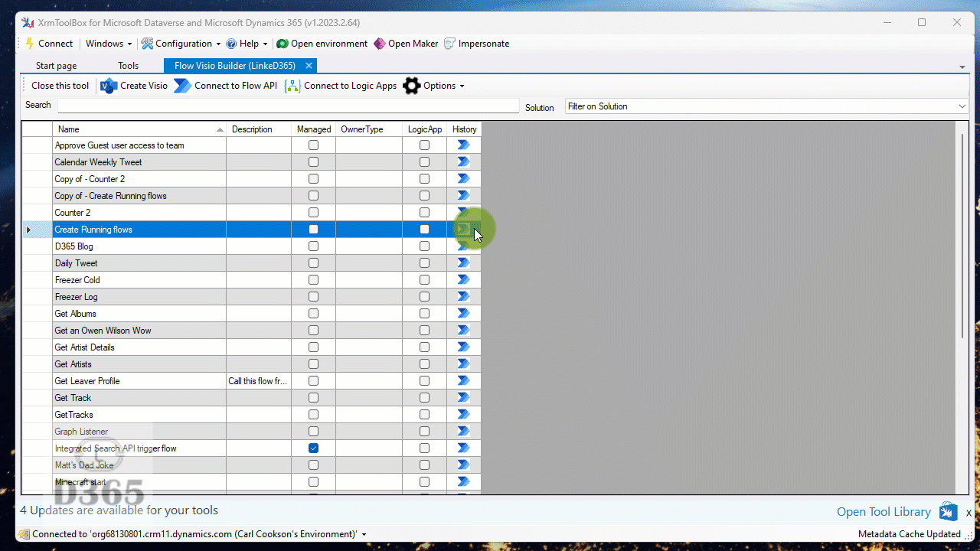Click Connect to Logic Apps icon
The height and width of the screenshot is (551, 980).
point(292,86)
